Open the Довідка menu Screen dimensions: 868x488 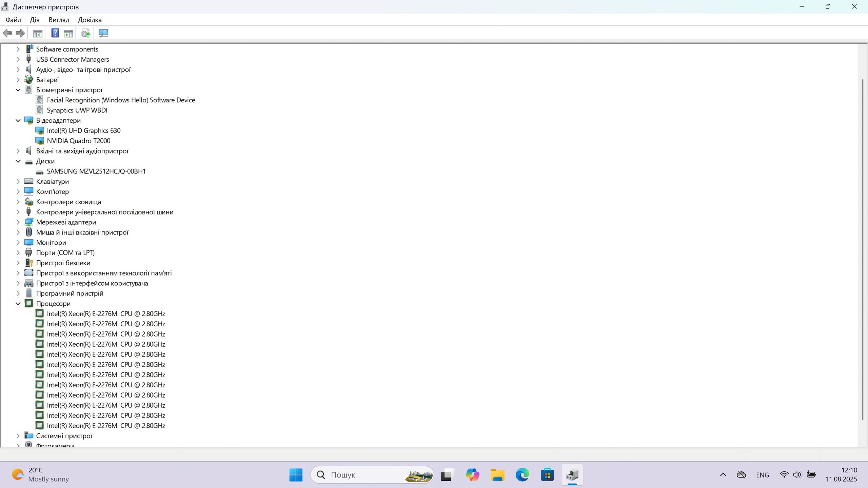[x=90, y=20]
